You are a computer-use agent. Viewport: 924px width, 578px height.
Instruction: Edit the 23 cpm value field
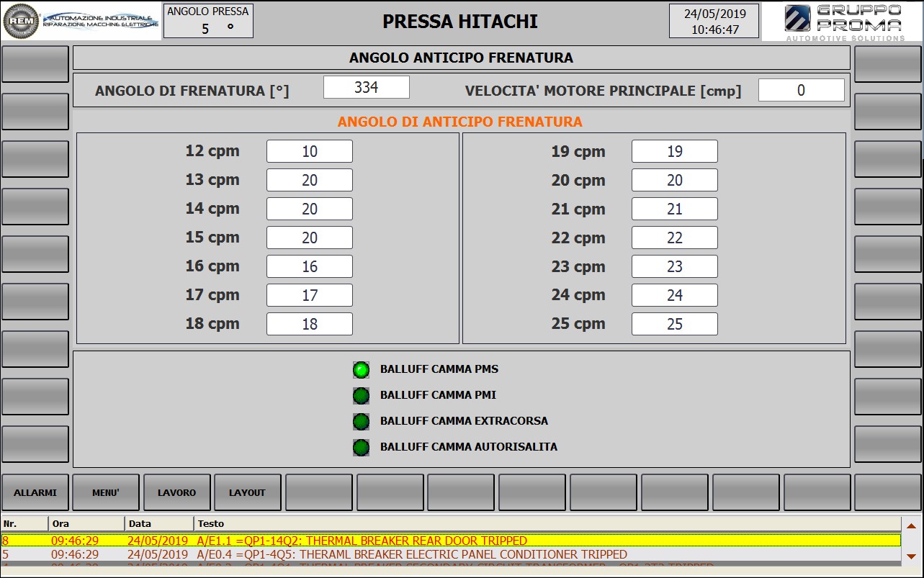tap(675, 266)
